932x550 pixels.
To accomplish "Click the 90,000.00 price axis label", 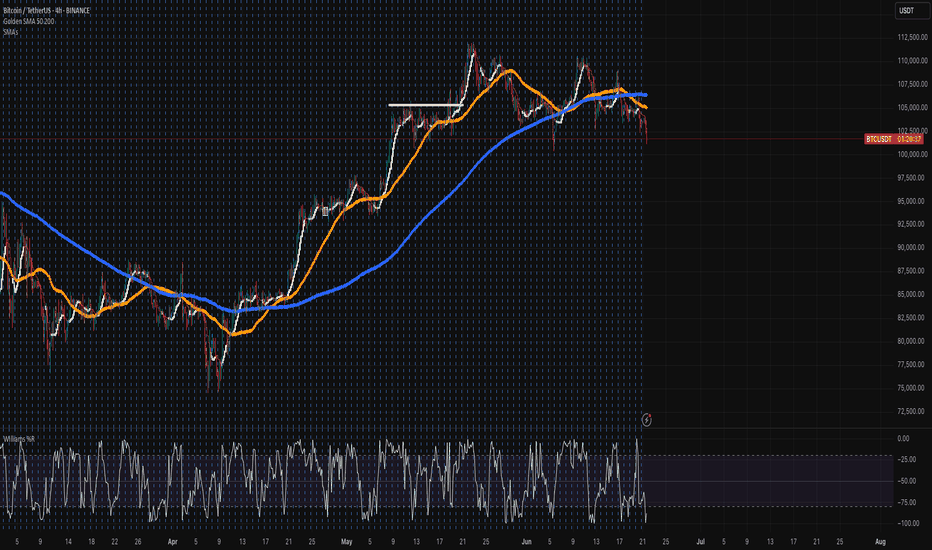I will (912, 247).
